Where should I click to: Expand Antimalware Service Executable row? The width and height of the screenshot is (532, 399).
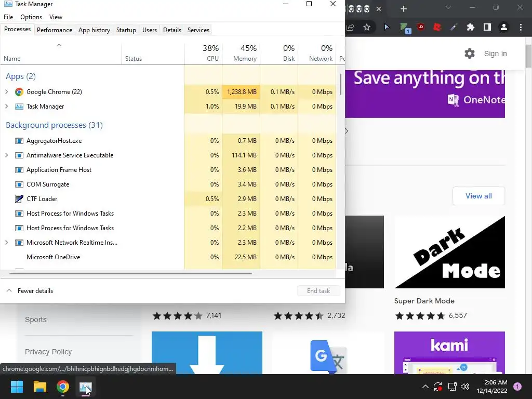[x=6, y=155]
